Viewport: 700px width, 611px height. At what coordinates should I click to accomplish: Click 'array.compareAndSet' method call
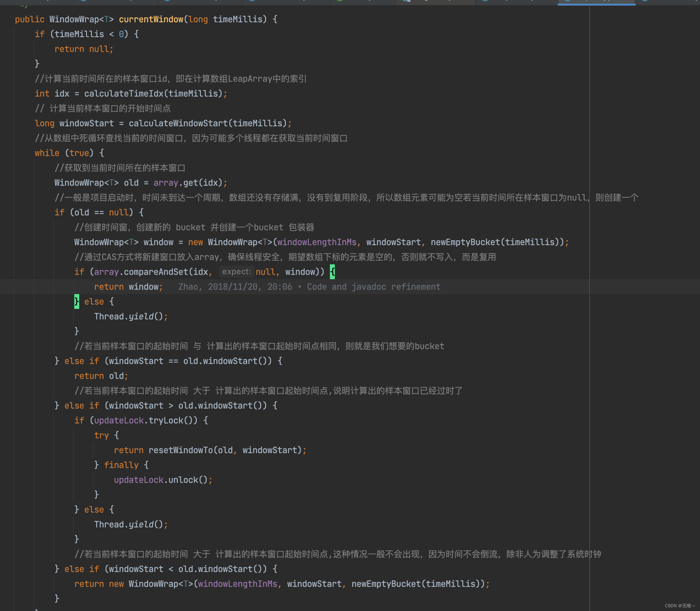(x=141, y=272)
